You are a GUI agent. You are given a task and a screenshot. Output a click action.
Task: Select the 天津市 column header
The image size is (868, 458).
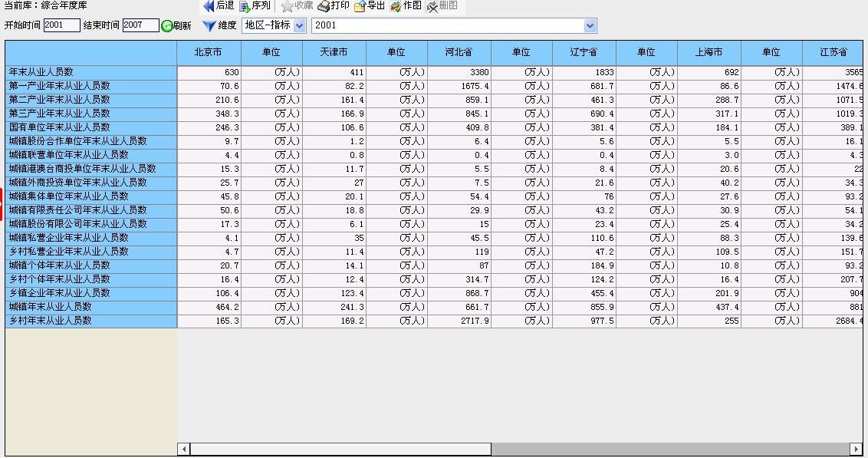334,52
